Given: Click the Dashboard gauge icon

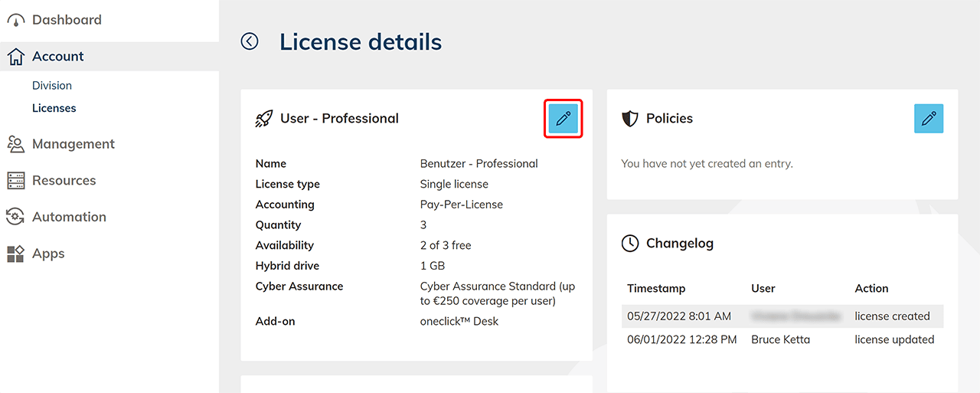Looking at the screenshot, I should pyautogui.click(x=15, y=21).
